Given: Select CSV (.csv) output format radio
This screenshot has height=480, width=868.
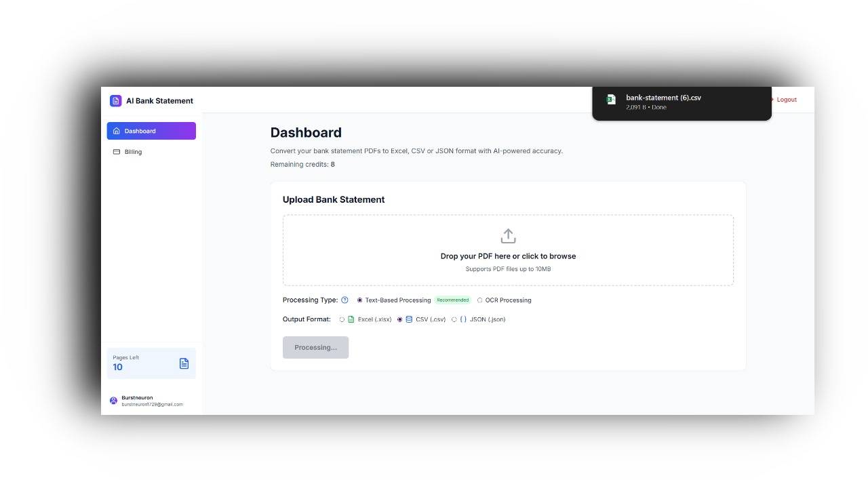Looking at the screenshot, I should click(399, 319).
